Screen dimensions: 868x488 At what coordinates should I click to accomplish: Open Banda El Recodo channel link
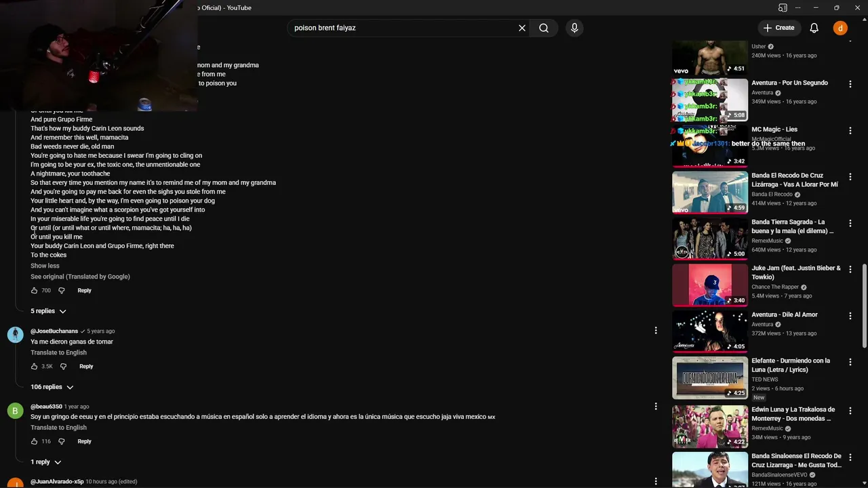click(x=772, y=195)
